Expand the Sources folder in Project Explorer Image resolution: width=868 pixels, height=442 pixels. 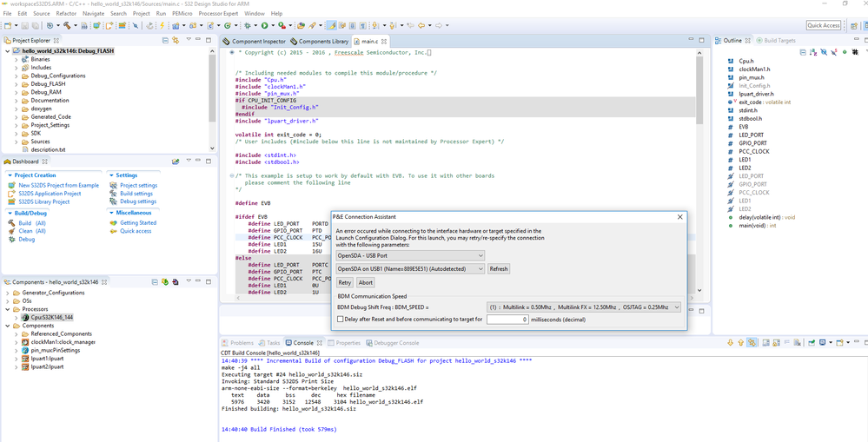16,142
